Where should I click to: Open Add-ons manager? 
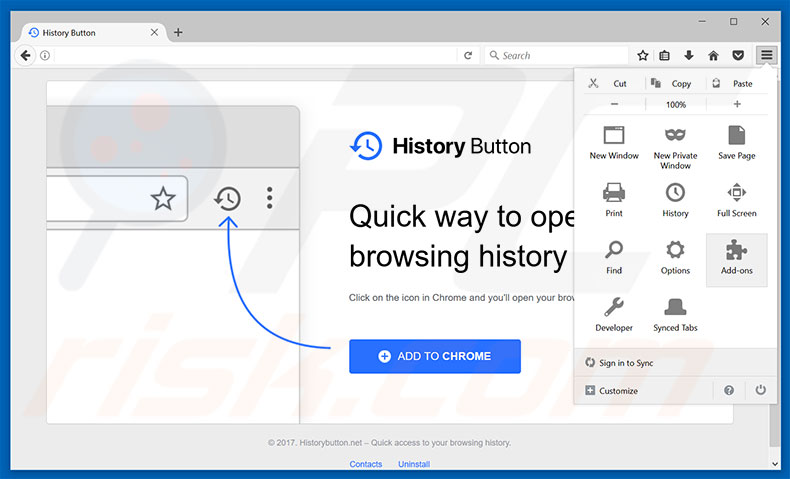point(737,260)
